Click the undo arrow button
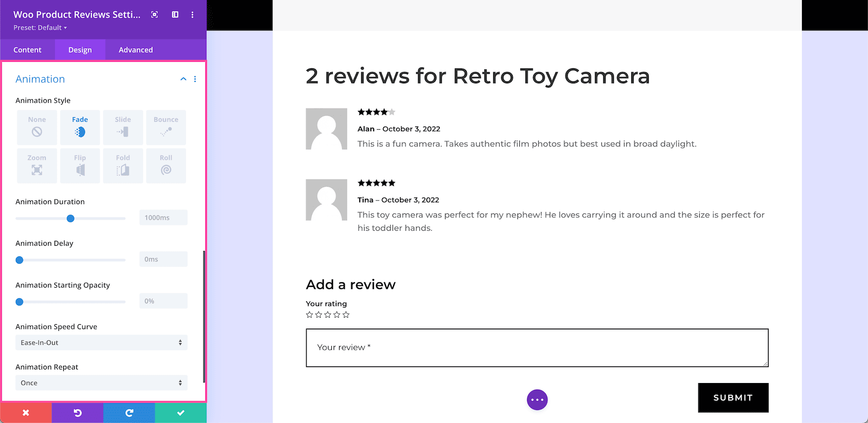This screenshot has height=423, width=868. [78, 413]
